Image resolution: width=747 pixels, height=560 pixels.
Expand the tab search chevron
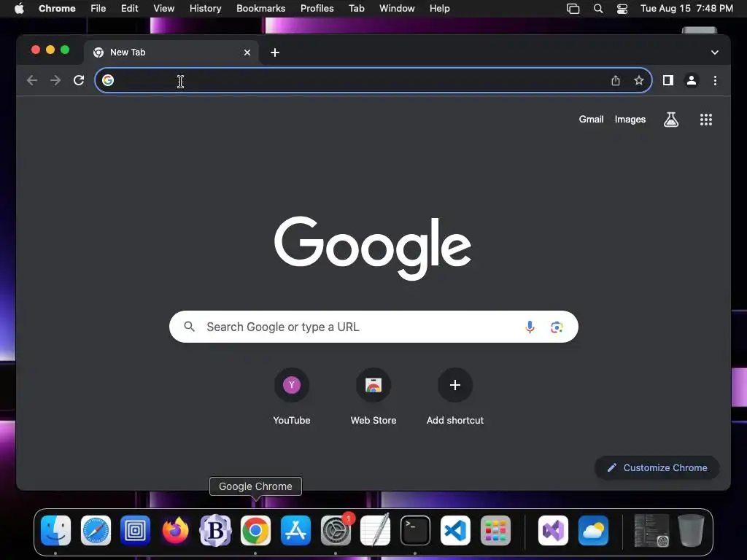tap(715, 52)
